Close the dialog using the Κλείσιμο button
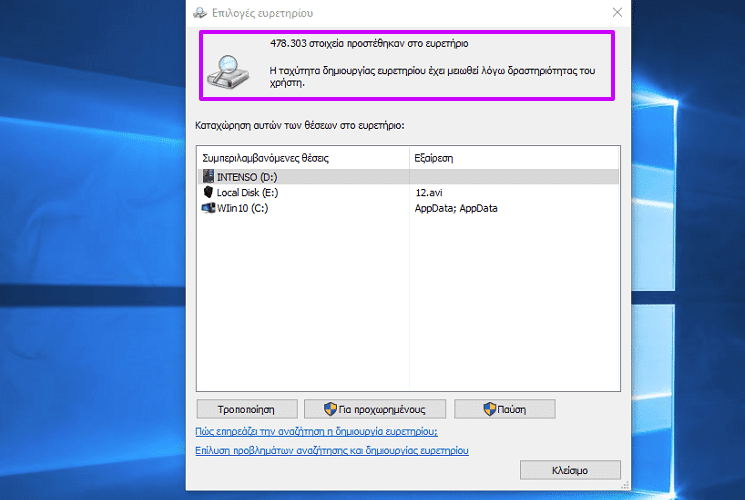The image size is (745, 500). pos(570,470)
